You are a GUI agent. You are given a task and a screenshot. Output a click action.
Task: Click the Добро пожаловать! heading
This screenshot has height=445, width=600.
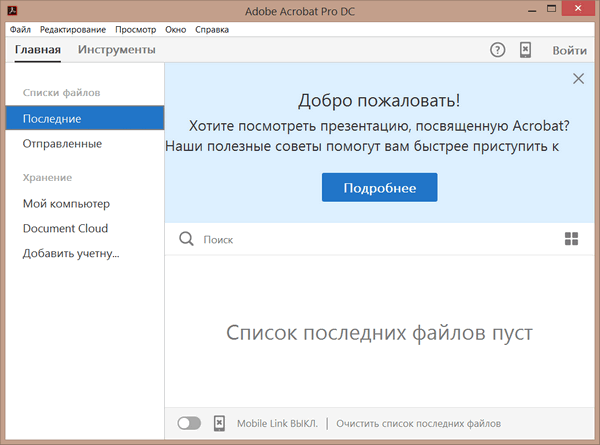point(379,101)
